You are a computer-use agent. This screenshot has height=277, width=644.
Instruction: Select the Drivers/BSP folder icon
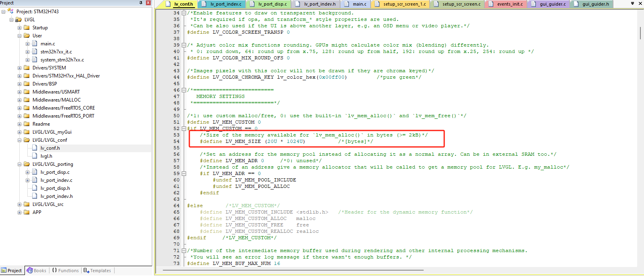(x=27, y=84)
